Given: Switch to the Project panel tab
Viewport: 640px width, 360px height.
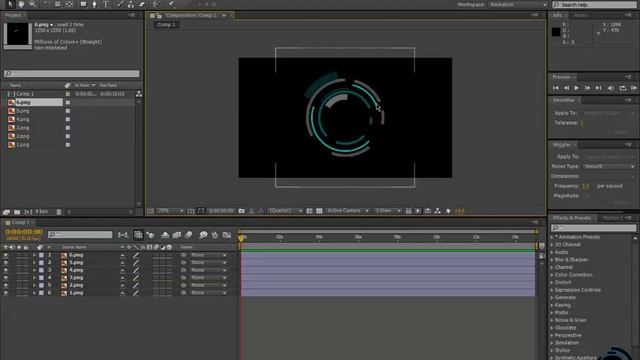Looking at the screenshot, I should [x=13, y=15].
